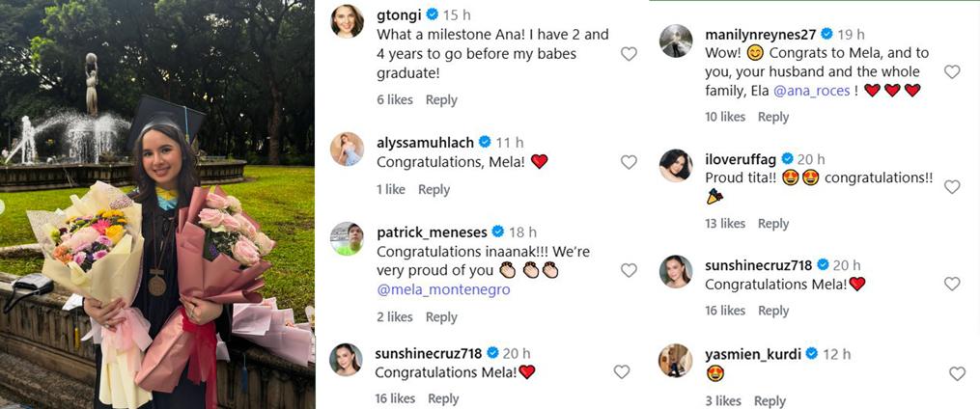Image resolution: width=980 pixels, height=409 pixels.
Task: Tap the heart beside patrick_meneses' comment
Action: (629, 270)
